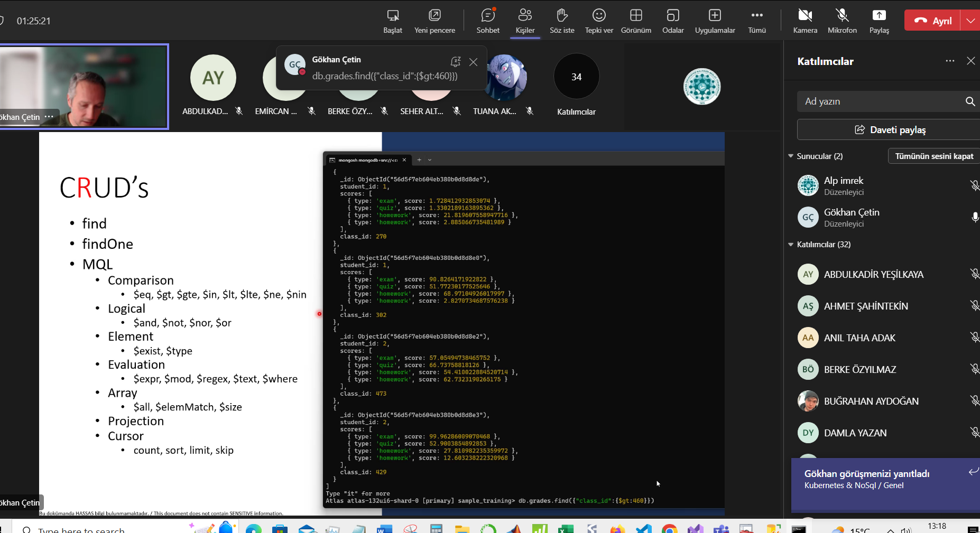Viewport: 980px width, 533px height.
Task: Toggle the mic icon for Gökhan Çetin
Action: (975, 217)
